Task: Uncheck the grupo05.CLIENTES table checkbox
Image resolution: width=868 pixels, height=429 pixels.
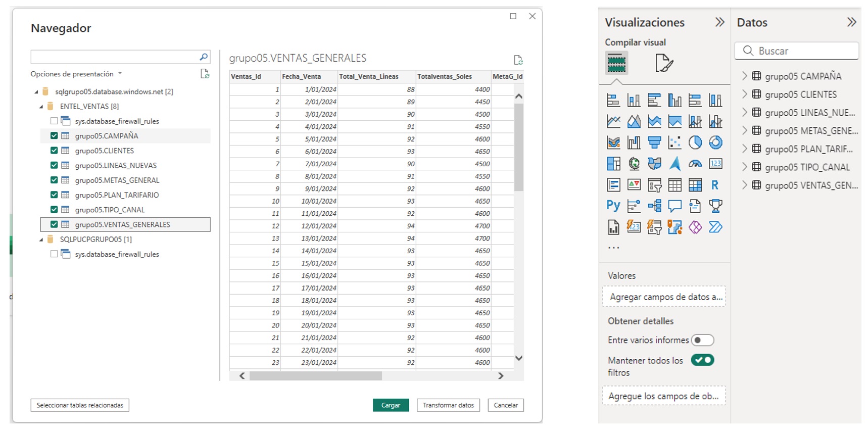Action: point(54,151)
